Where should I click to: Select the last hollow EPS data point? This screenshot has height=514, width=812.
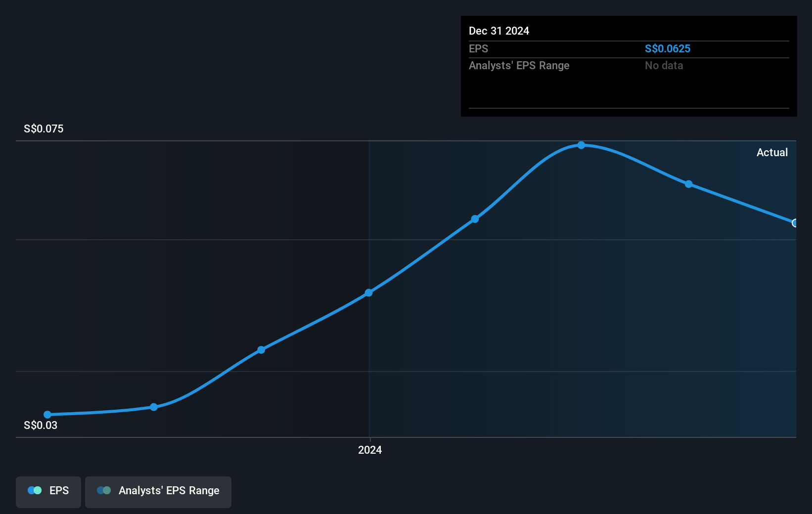pos(795,223)
